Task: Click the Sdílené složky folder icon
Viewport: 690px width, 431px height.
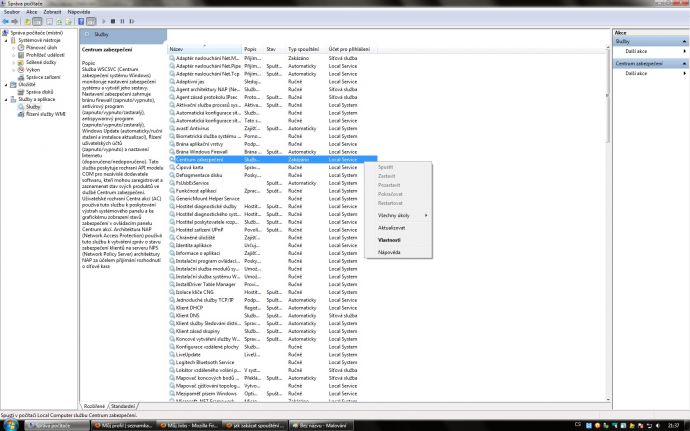Action: (21, 63)
